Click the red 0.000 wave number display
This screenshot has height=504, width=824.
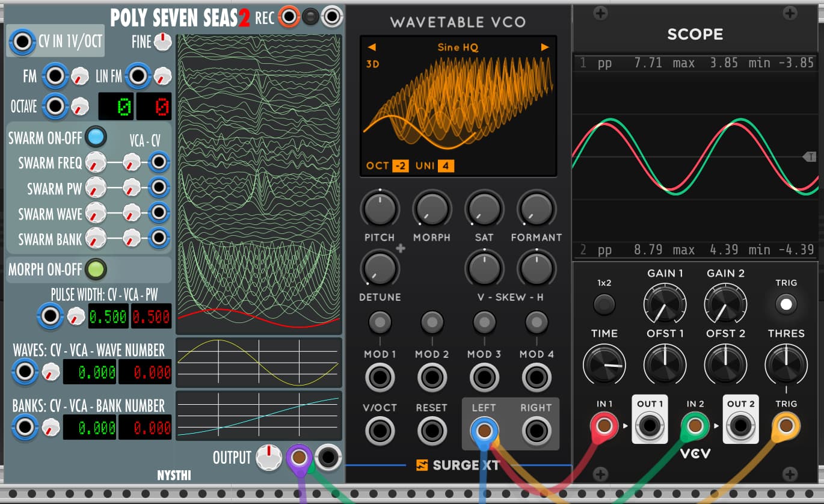click(145, 372)
